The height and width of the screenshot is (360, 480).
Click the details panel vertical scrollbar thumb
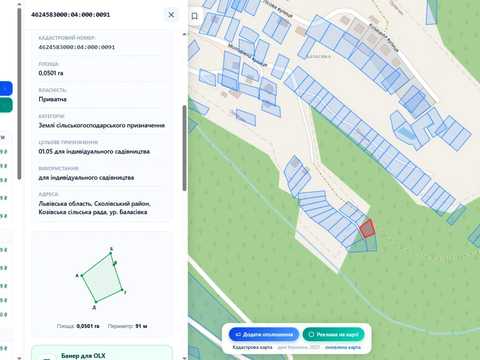[184, 148]
